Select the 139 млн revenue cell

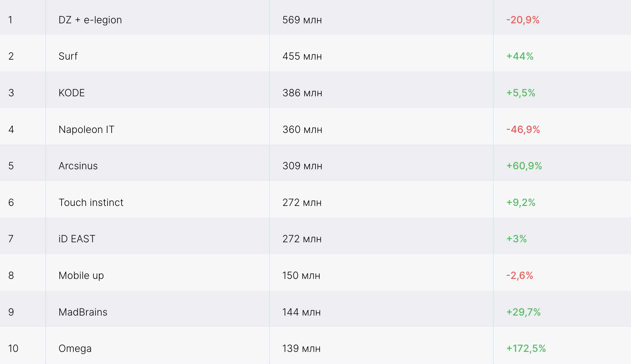pyautogui.click(x=301, y=348)
